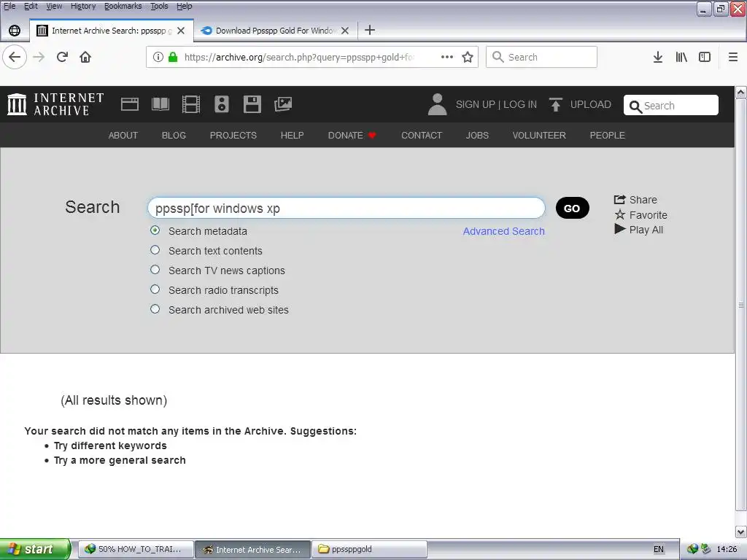747x560 pixels.
Task: Open the Video film-strip icon
Action: click(x=191, y=104)
